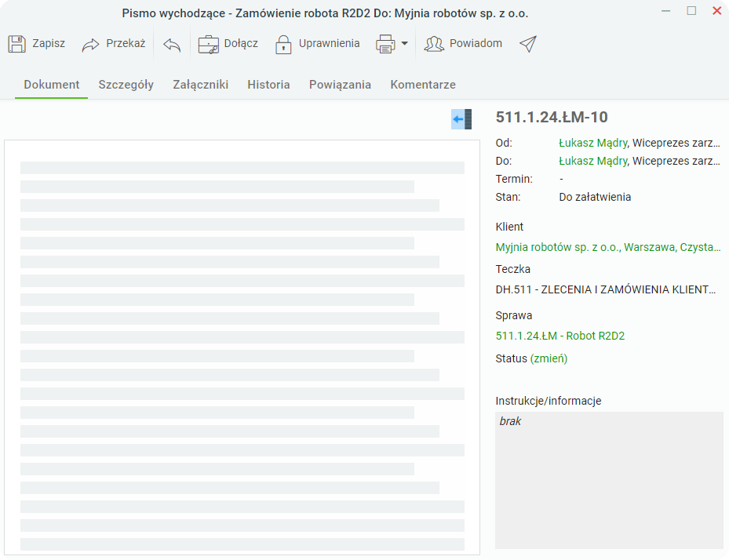Click the Sprawa label
Image resolution: width=729 pixels, height=560 pixels.
coord(514,315)
